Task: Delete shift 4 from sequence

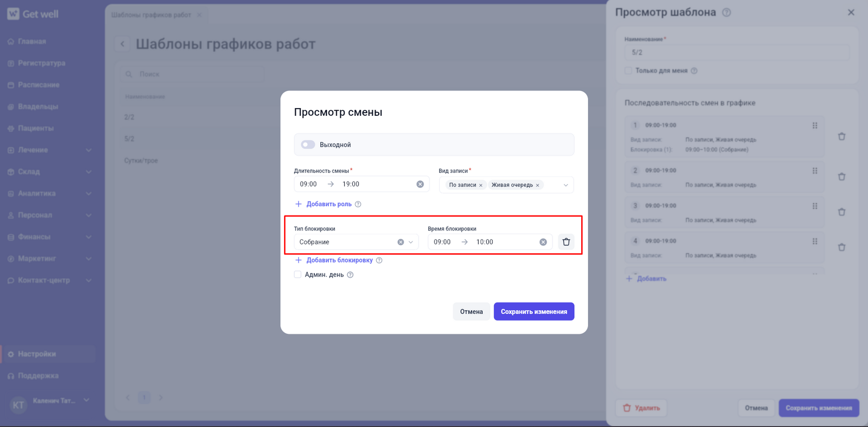Action: pos(842,247)
